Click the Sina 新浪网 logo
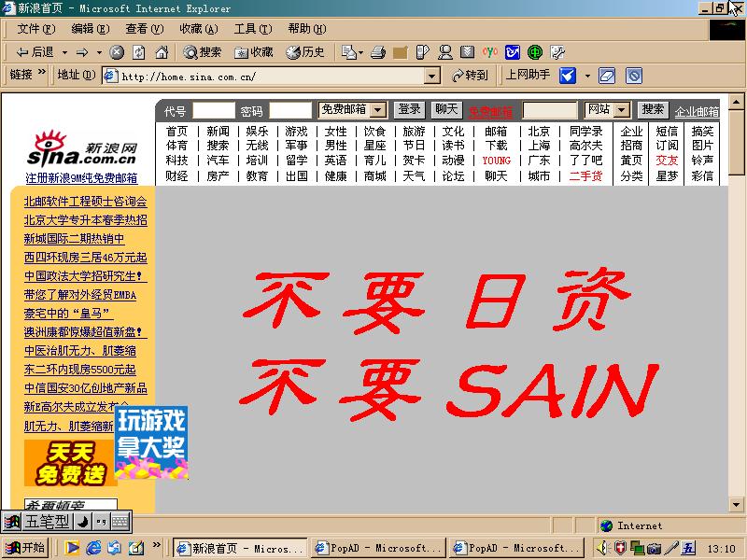The height and width of the screenshot is (560, 747). 82,149
